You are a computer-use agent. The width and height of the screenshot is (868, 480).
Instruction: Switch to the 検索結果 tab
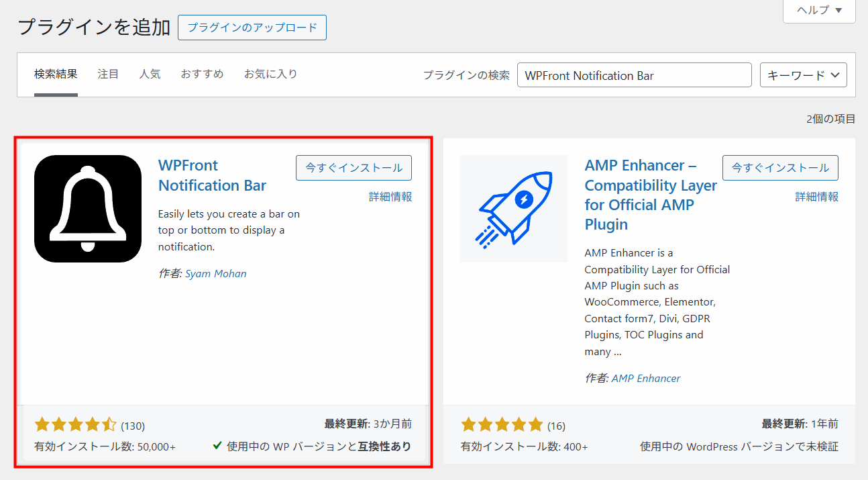tap(56, 74)
